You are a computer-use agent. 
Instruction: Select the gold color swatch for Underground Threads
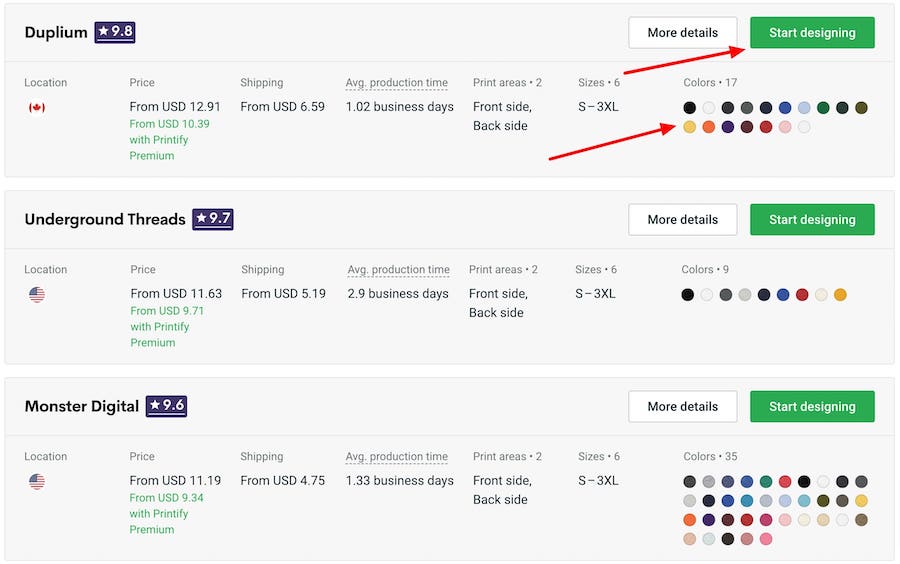tap(840, 295)
